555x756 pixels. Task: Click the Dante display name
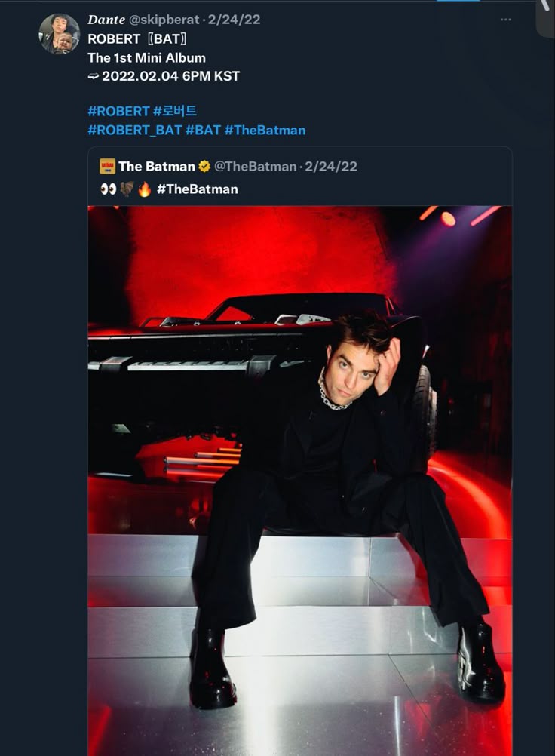coord(106,20)
